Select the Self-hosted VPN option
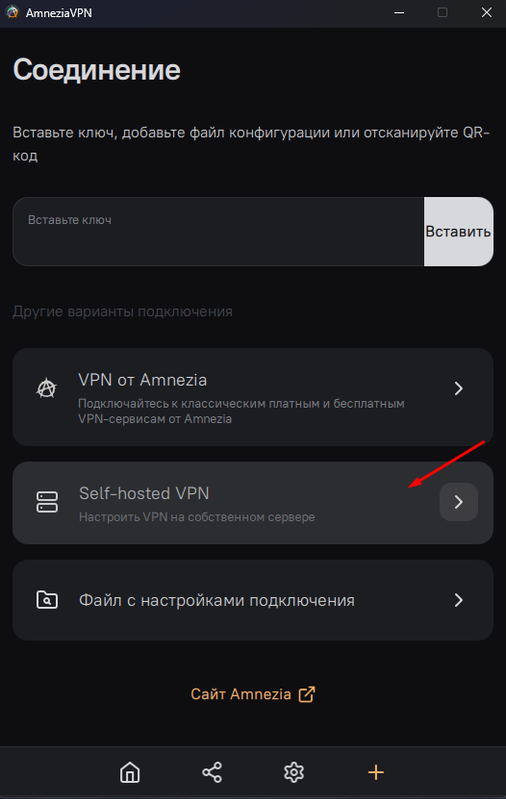The width and height of the screenshot is (506, 799). (253, 503)
